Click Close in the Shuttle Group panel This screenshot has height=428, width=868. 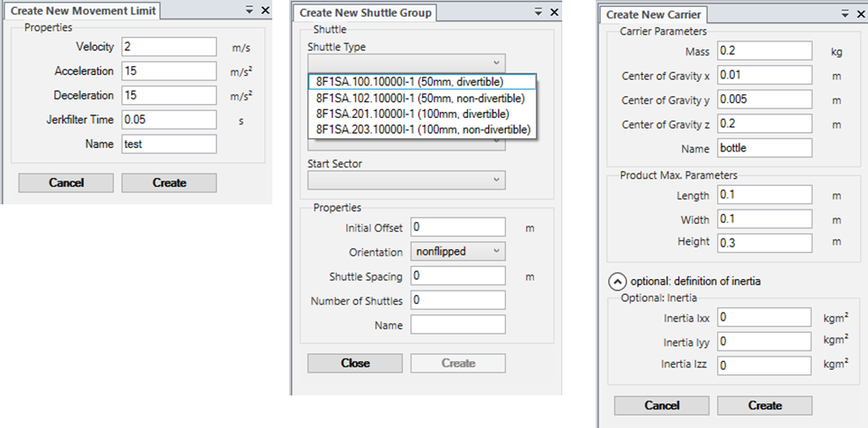(x=355, y=363)
